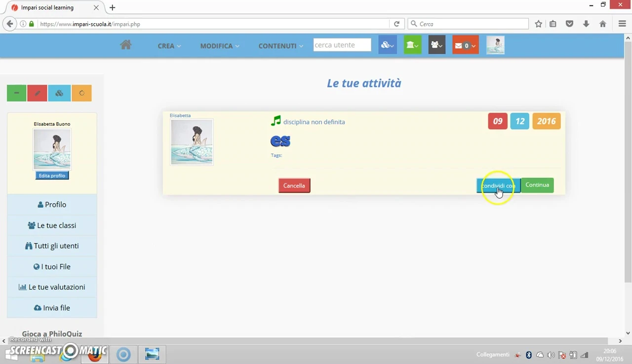
Task: Open the dark users group menu
Action: pyautogui.click(x=436, y=45)
